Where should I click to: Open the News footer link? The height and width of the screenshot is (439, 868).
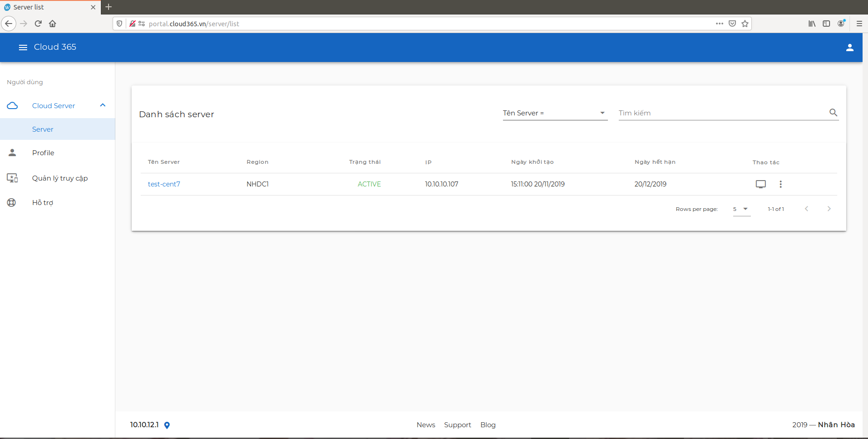[x=426, y=425]
